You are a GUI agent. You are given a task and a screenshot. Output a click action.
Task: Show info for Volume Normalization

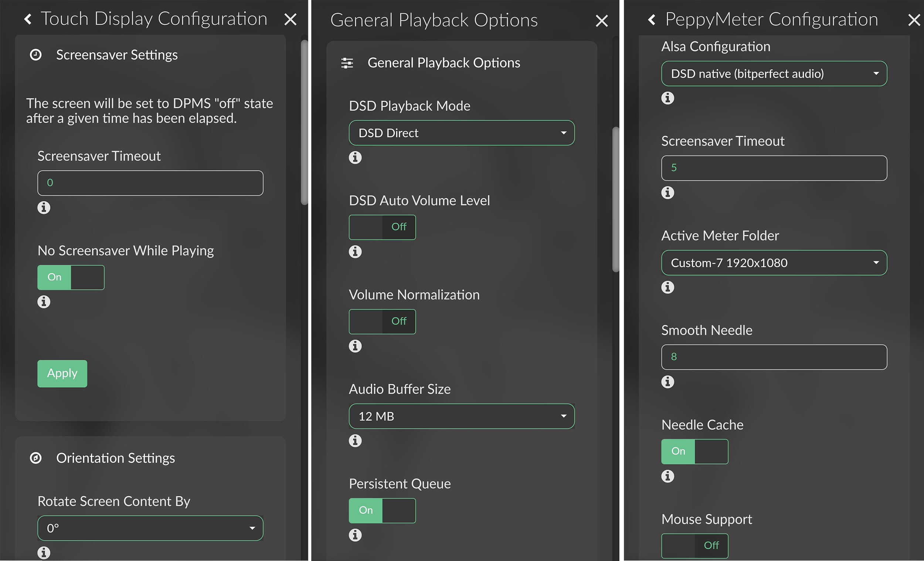[x=355, y=346]
